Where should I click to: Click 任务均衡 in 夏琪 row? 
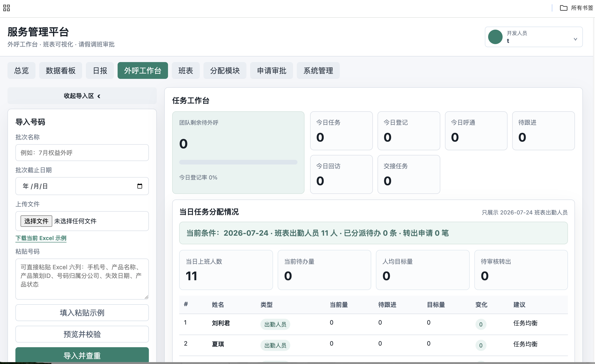pyautogui.click(x=525, y=344)
